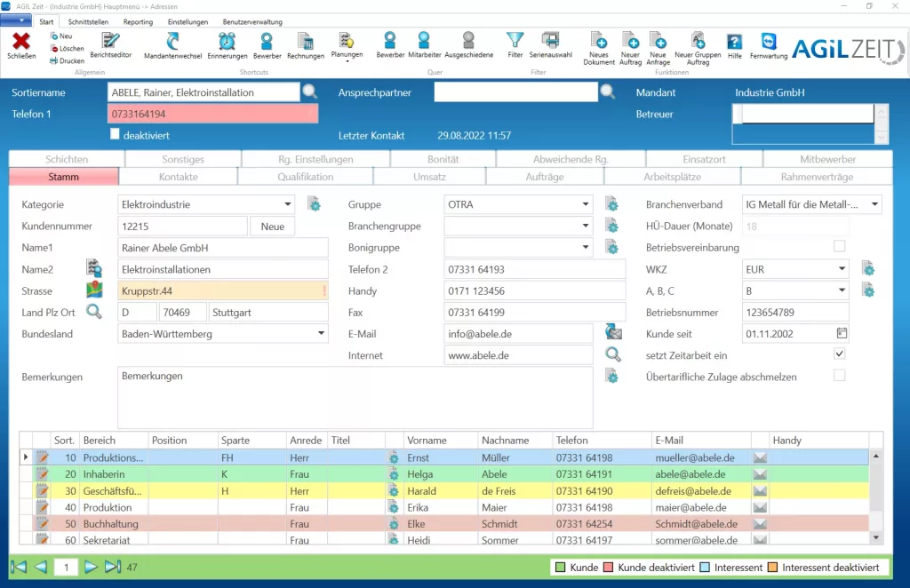
Task: Expand the Kategorie dropdown
Action: [x=288, y=205]
